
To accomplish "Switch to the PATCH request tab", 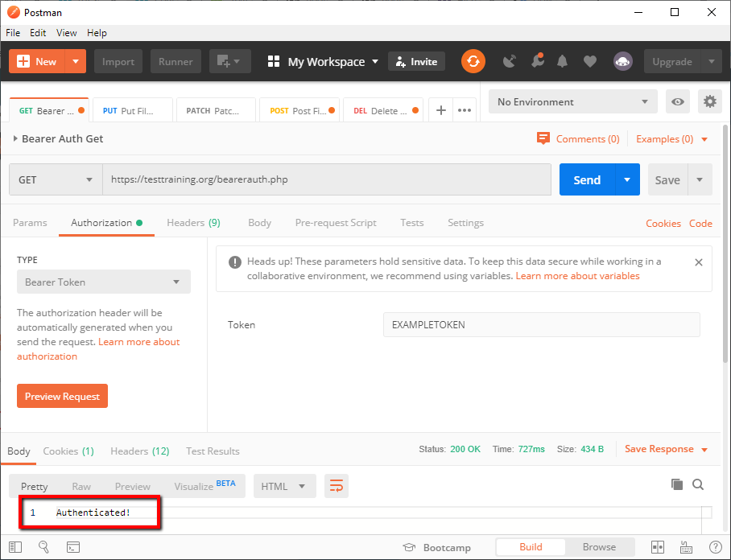I will click(x=217, y=110).
